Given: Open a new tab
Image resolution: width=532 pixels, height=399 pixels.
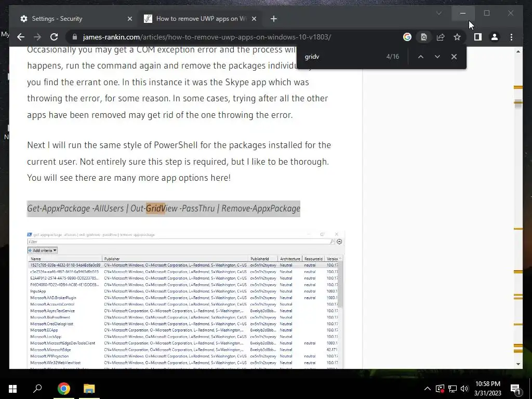Looking at the screenshot, I should point(274,19).
